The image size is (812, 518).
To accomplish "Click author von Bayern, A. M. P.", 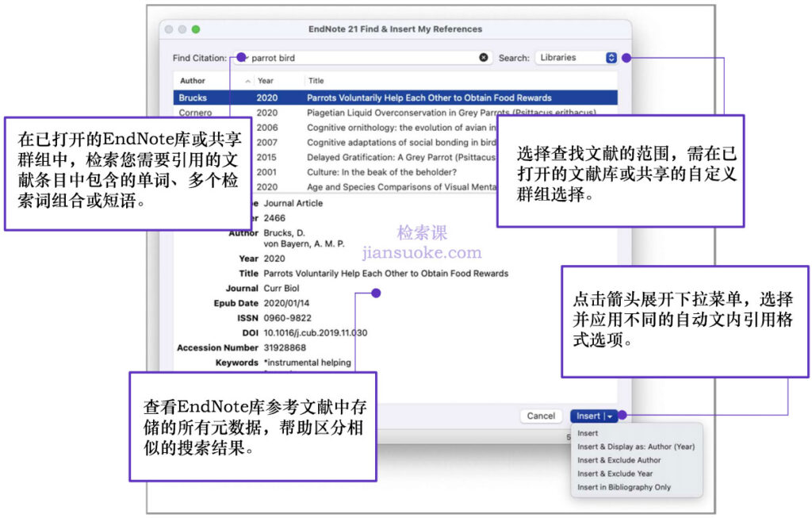I will 304,244.
